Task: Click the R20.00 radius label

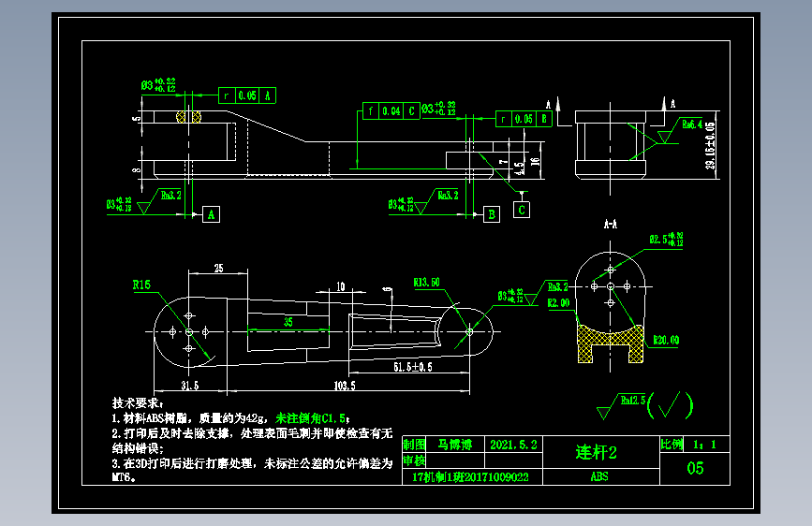Action: point(666,340)
